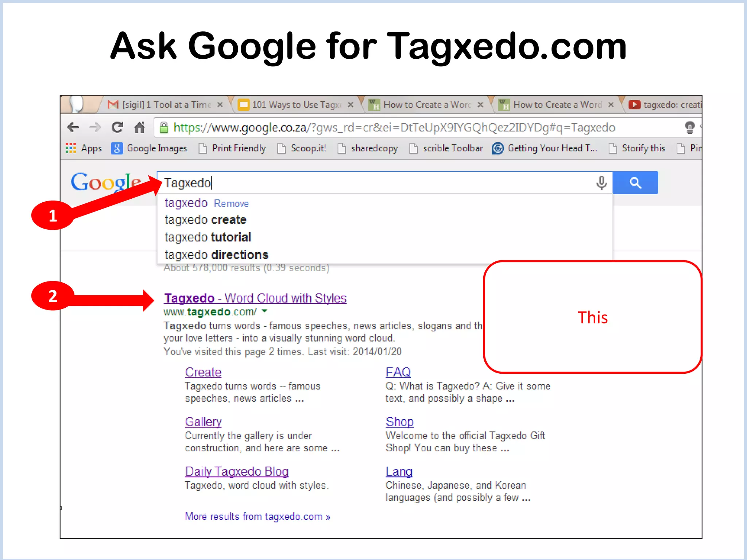Viewport: 747px width, 560px height.
Task: Click the microphone voice search icon
Action: 601,183
